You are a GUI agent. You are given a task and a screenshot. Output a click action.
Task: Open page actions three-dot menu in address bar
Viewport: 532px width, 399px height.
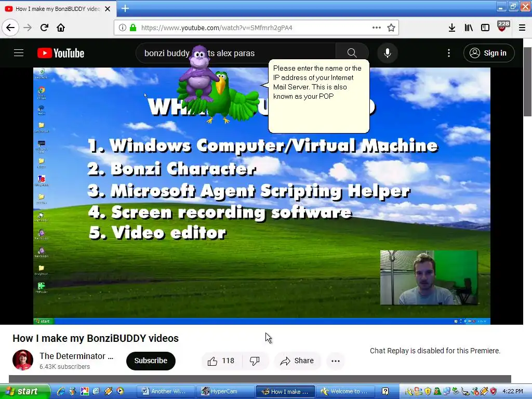pos(376,28)
